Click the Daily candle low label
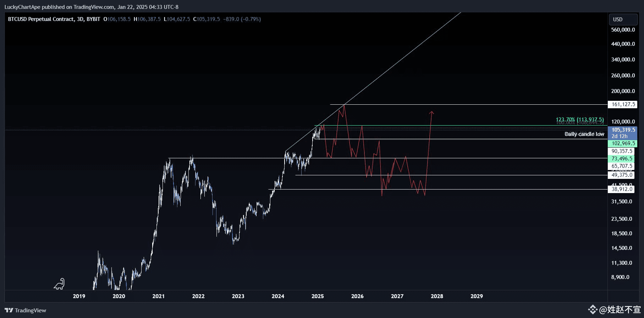This screenshot has width=644, height=318. (x=584, y=134)
